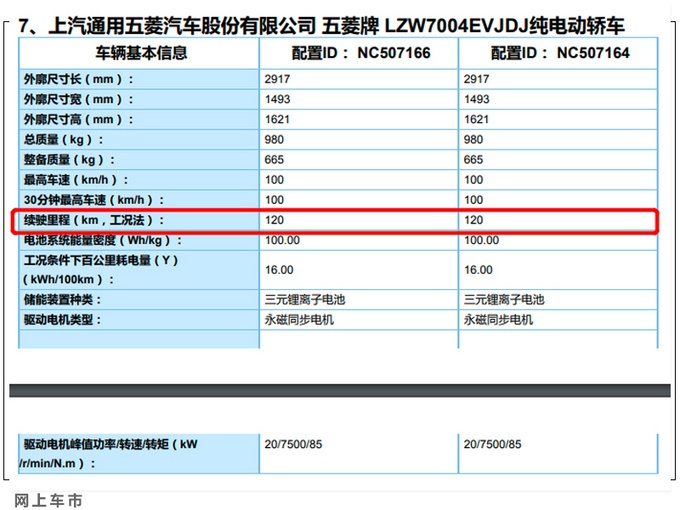Click 20/7500/85 in the NC507166 column
Image resolution: width=680 pixels, height=510 pixels.
294,444
